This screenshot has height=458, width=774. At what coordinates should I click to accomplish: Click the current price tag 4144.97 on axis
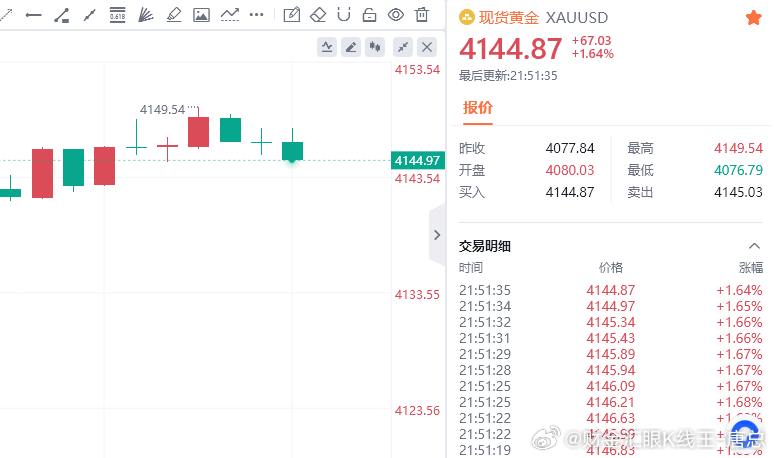pyautogui.click(x=418, y=160)
